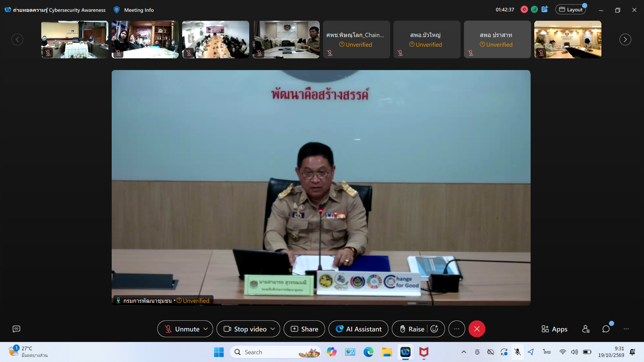Viewport: 644px width, 362px height.
Task: Show hidden system tray icons
Action: pyautogui.click(x=464, y=352)
